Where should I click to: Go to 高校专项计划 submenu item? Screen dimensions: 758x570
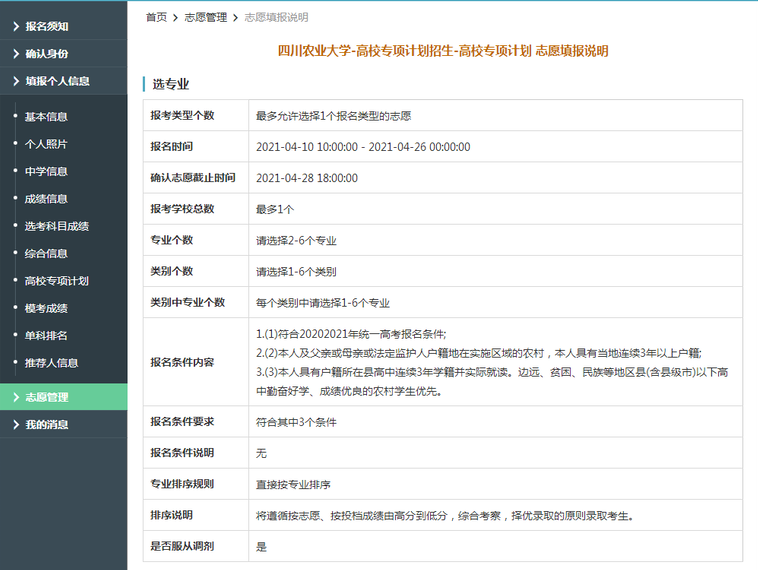point(57,281)
